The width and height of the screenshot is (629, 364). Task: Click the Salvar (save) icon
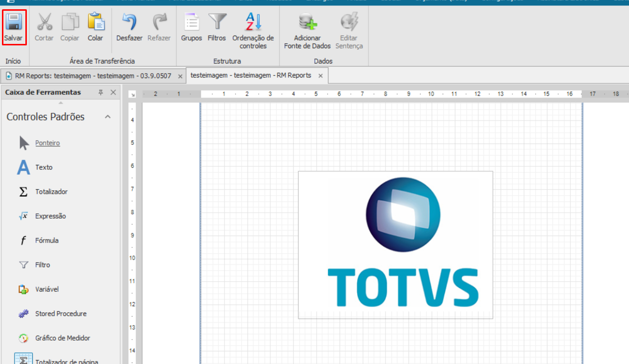14,22
